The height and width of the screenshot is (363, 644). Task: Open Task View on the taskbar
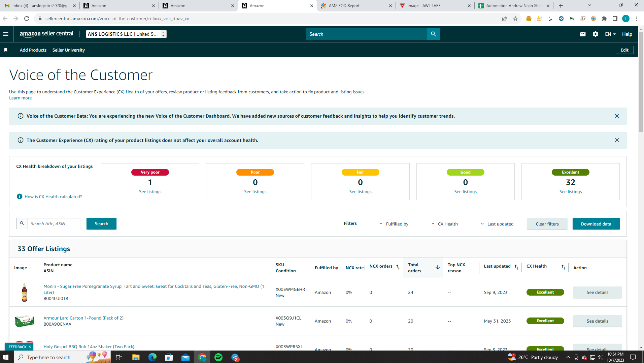coord(119,357)
